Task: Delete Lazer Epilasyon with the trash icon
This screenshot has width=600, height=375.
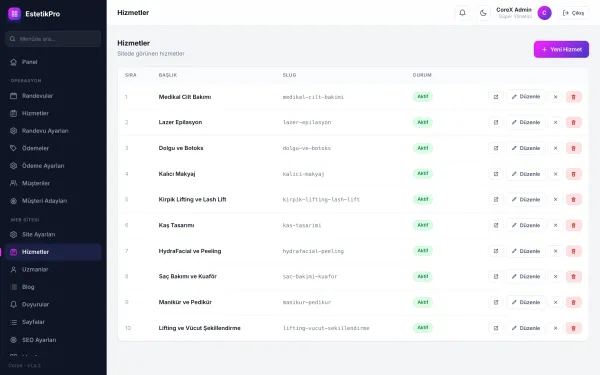Action: coord(573,122)
